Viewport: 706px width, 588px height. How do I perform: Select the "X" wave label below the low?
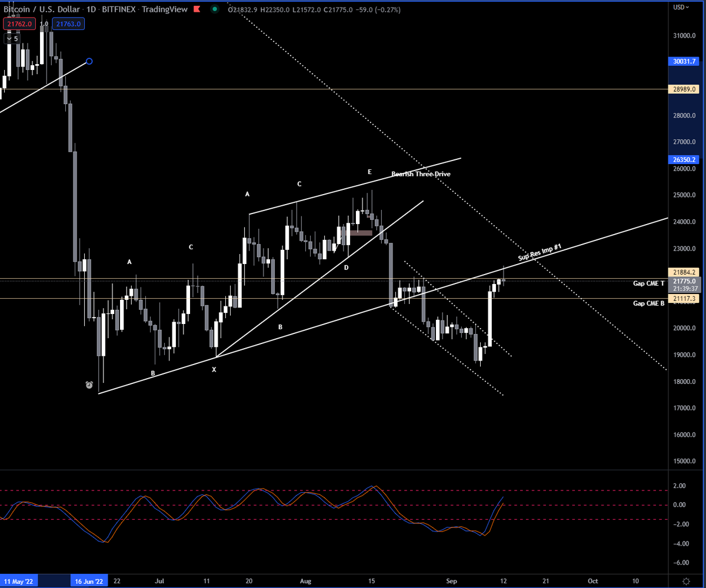(214, 370)
